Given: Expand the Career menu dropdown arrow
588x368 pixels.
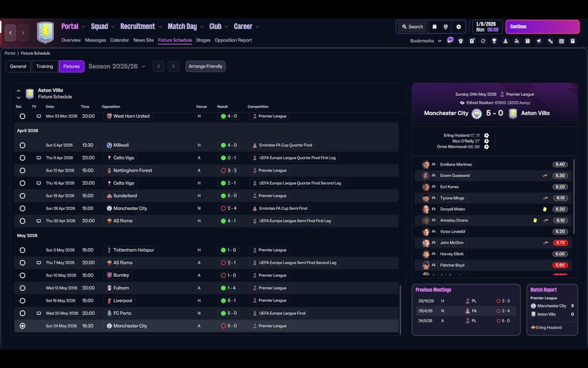Looking at the screenshot, I should coord(257,27).
